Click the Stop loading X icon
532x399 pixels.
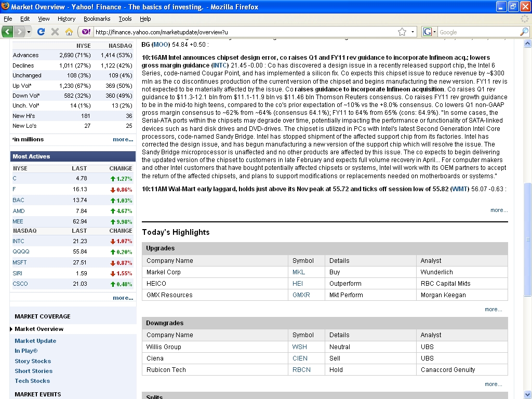click(55, 32)
